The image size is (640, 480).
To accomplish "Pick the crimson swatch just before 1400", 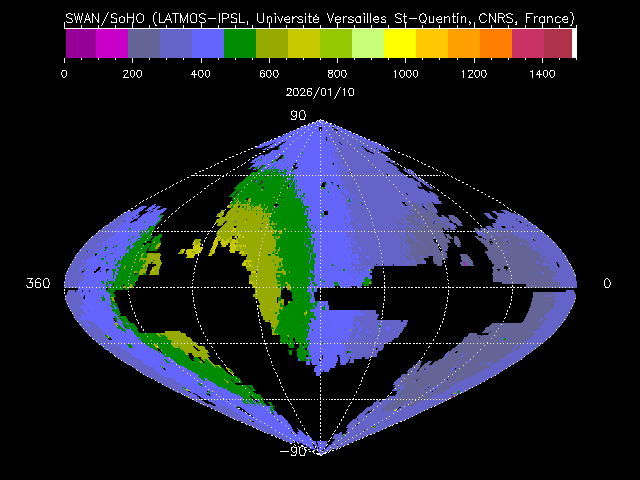I will pyautogui.click(x=528, y=43).
